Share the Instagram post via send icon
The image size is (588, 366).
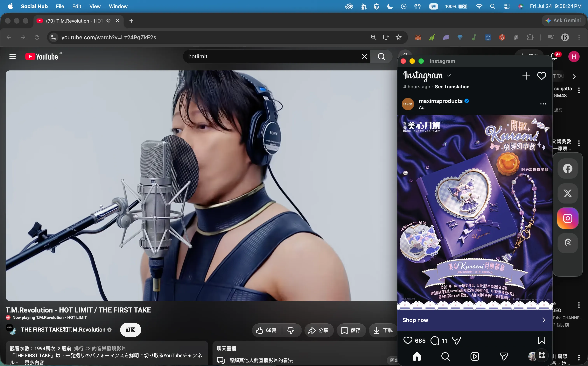click(456, 340)
